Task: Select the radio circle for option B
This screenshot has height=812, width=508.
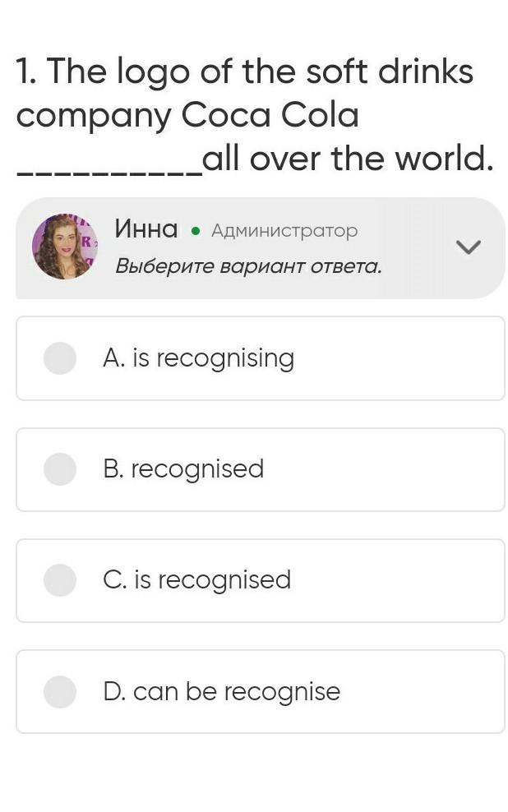Action: tap(60, 469)
